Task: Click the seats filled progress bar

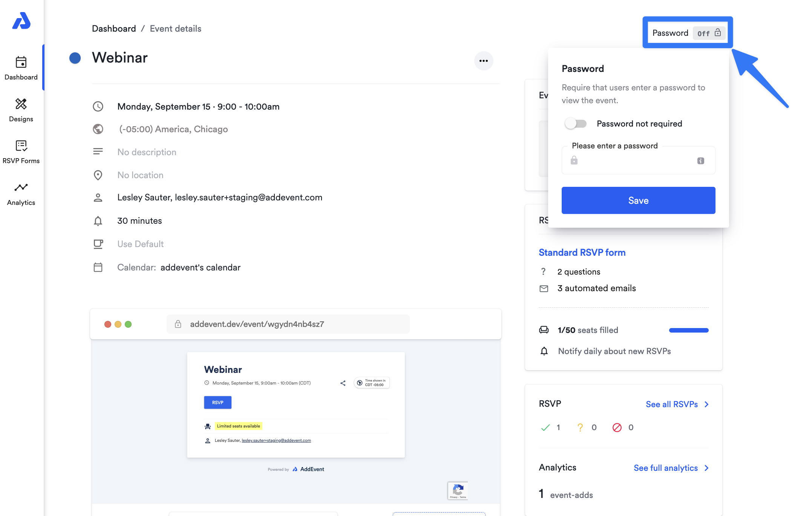Action: coord(688,330)
